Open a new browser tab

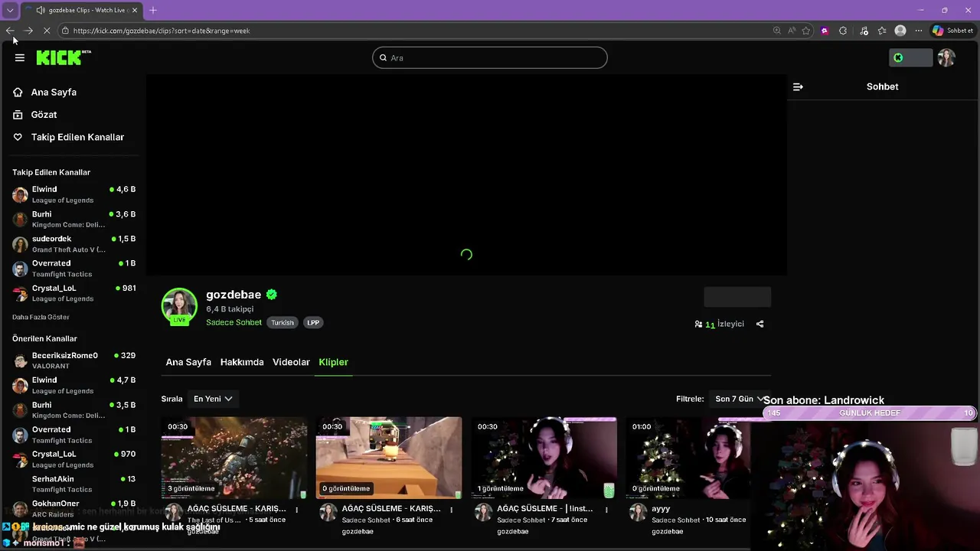coord(153,10)
